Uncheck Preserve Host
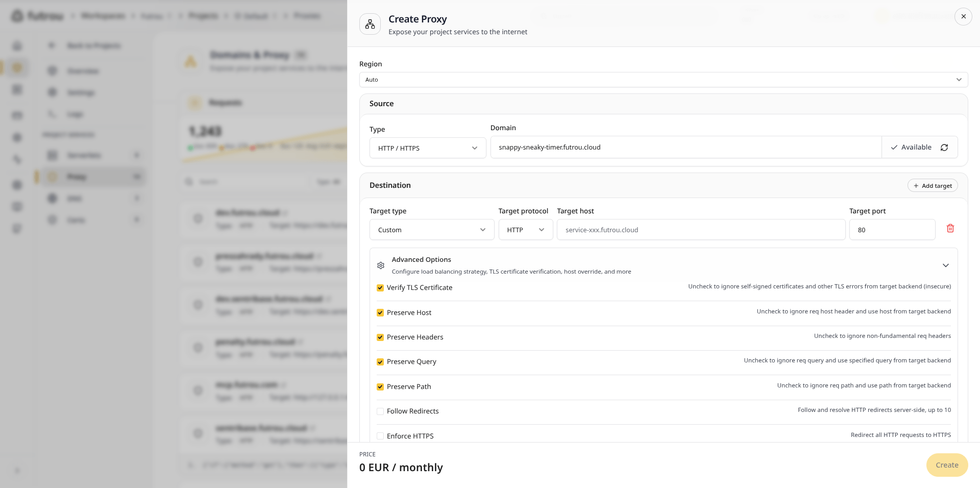Image resolution: width=980 pixels, height=488 pixels. (380, 313)
